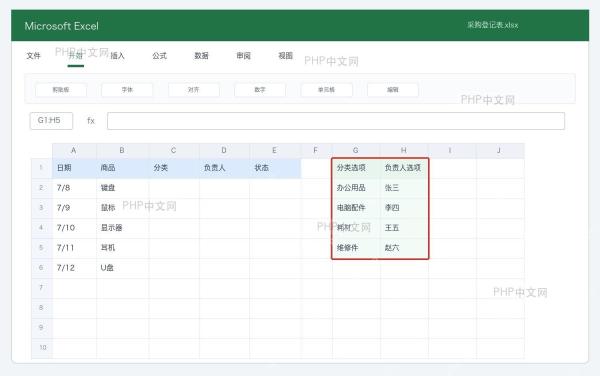This screenshot has height=376, width=600.
Task: Select column B header
Action: coord(122,151)
